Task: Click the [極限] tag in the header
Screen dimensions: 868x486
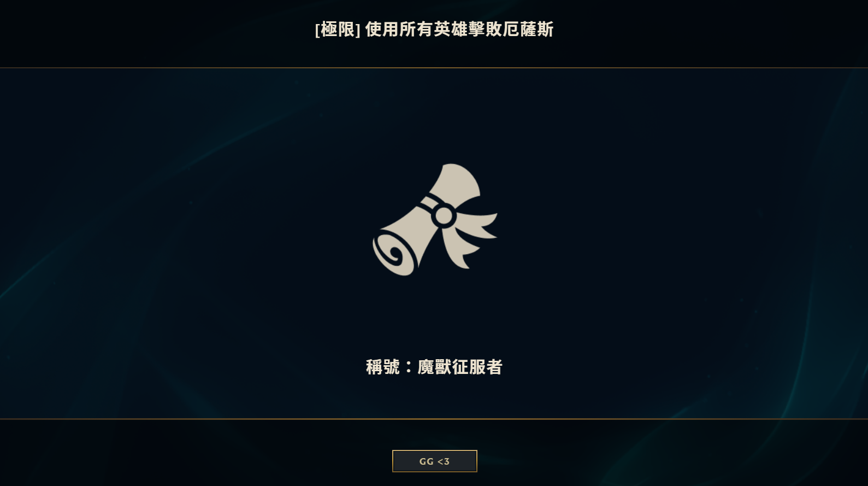Action: coord(338,30)
